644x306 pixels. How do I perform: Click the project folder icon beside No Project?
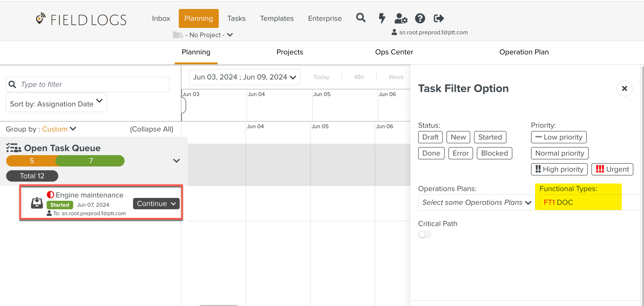(x=178, y=35)
